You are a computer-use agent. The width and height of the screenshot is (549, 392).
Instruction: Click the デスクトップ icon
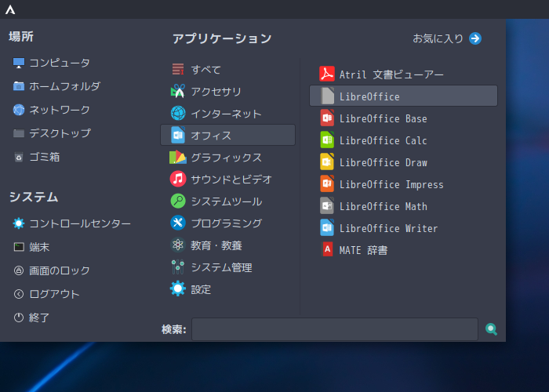click(x=19, y=133)
